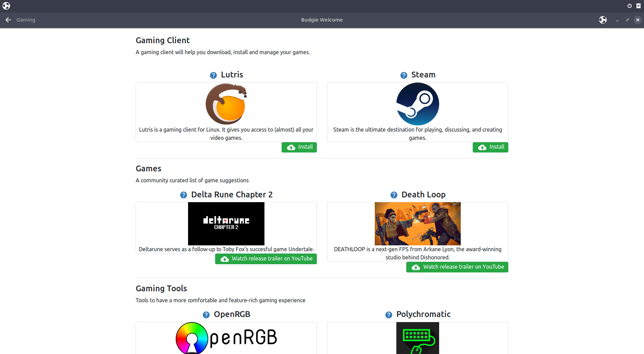This screenshot has width=644, height=354.
Task: Click the panel icon right of the power icon
Action: coord(639,6)
